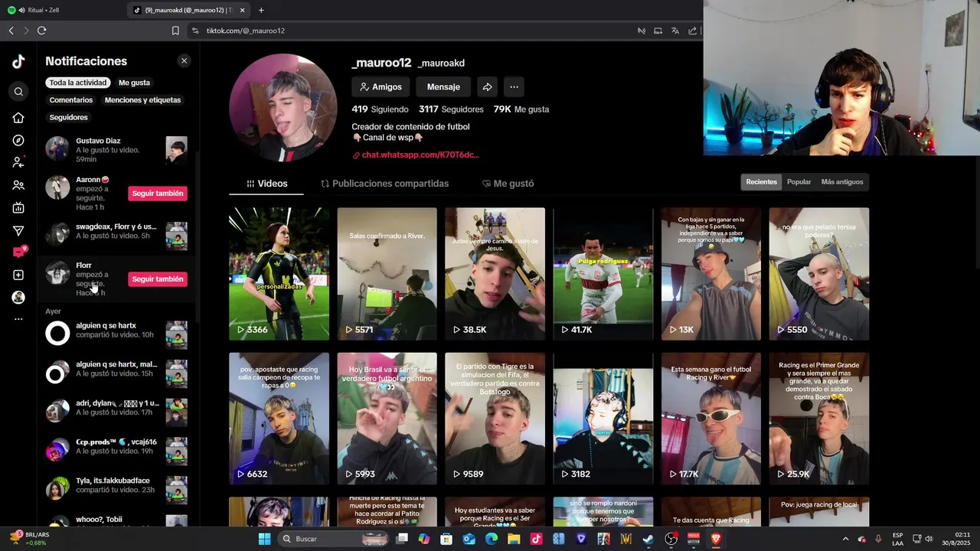
Task: Open video with 38.5K views
Action: click(495, 274)
